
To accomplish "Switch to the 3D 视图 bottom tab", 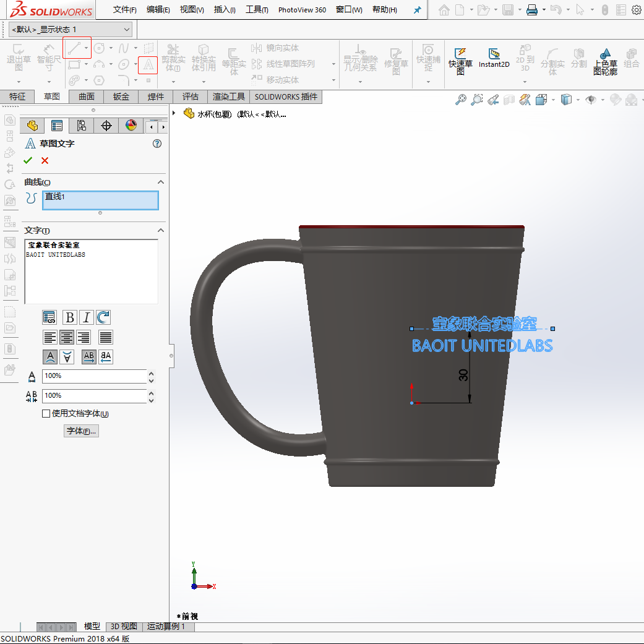I will tap(124, 626).
